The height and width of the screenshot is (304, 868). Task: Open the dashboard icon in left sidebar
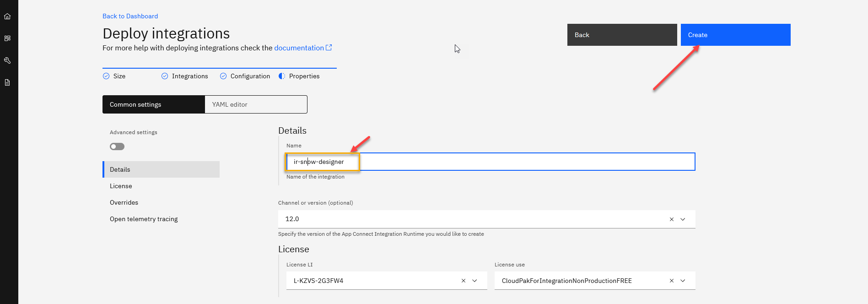[x=7, y=38]
